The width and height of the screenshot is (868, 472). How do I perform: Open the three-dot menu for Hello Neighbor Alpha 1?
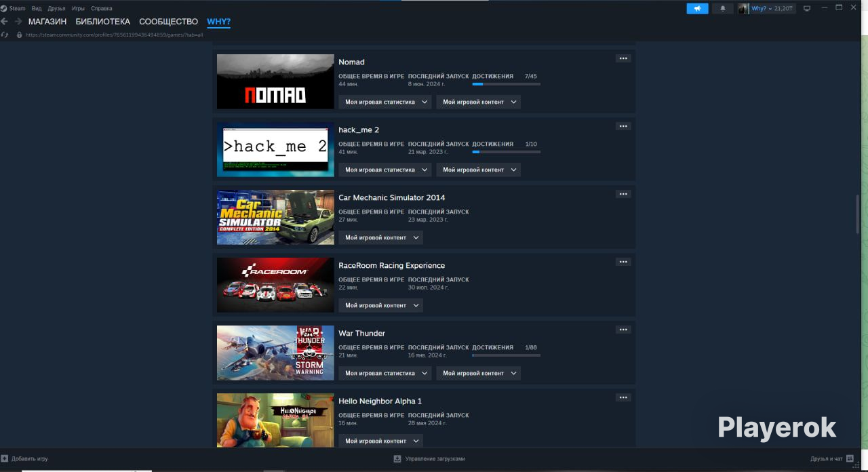click(623, 397)
